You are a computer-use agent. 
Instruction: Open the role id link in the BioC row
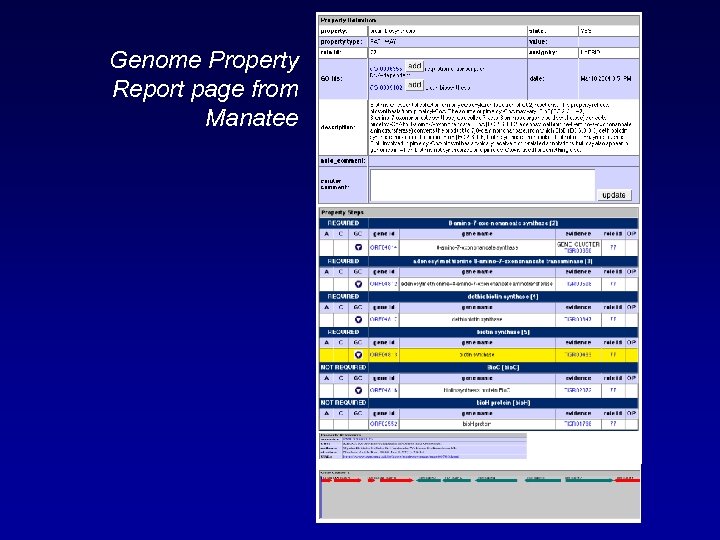click(x=613, y=390)
